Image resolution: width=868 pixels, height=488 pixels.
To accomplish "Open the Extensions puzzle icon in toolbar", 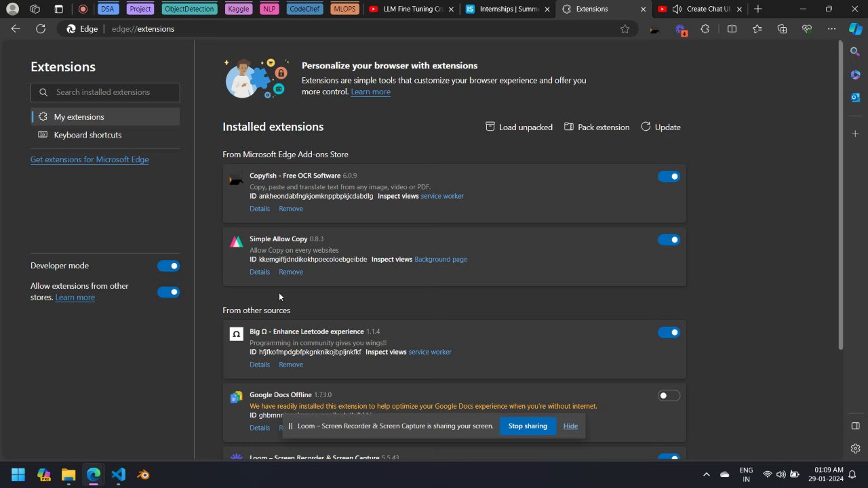I will [x=705, y=29].
